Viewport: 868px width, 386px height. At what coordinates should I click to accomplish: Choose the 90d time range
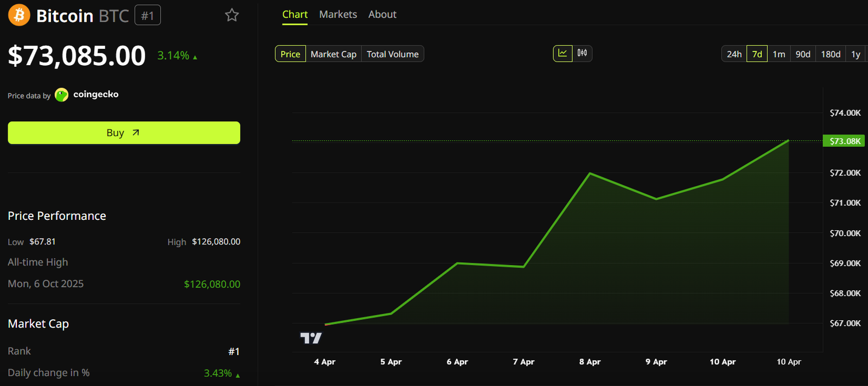803,54
